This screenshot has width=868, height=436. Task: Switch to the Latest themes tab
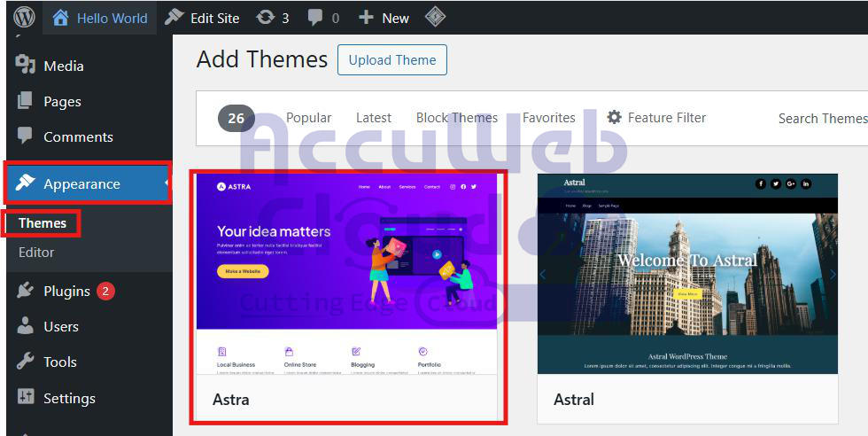(x=374, y=118)
